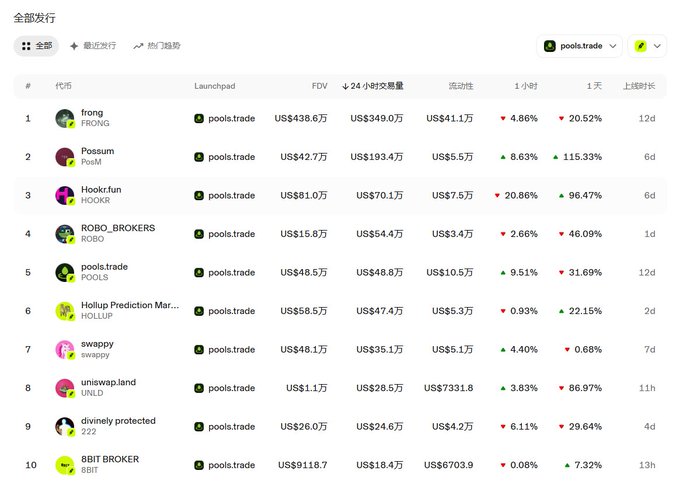Click the pools.trade launchpad icon in 8BIT BROKER row
Image resolution: width=680 pixels, height=488 pixels.
(199, 465)
